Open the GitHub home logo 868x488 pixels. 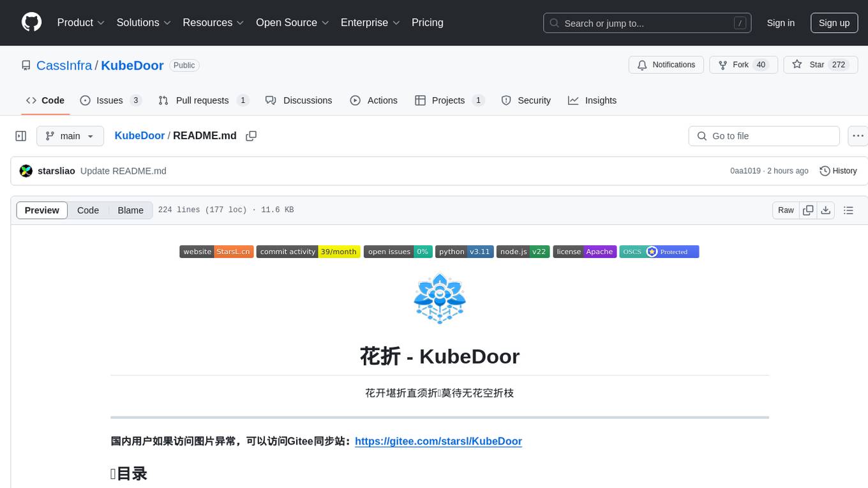tap(31, 22)
